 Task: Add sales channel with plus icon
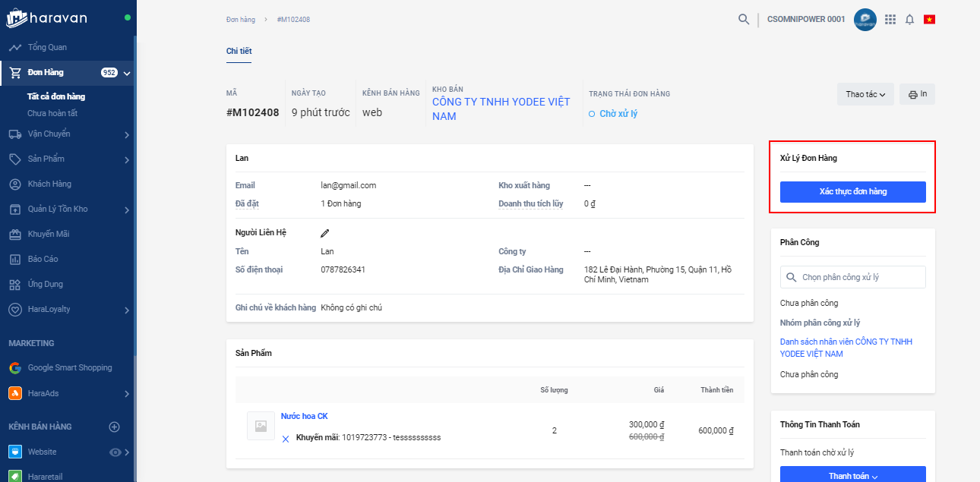pos(115,427)
